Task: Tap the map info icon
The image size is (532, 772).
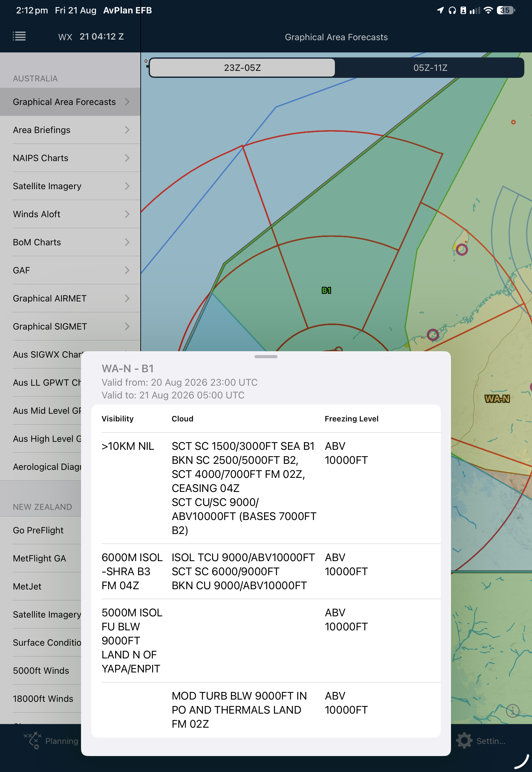Action: click(513, 711)
